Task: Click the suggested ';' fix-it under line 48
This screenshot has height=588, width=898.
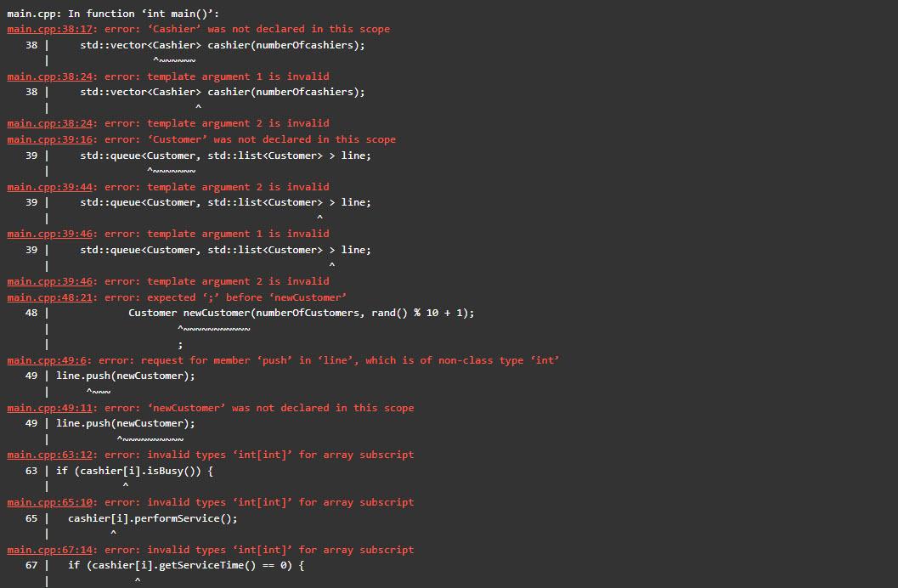Action: [180, 345]
